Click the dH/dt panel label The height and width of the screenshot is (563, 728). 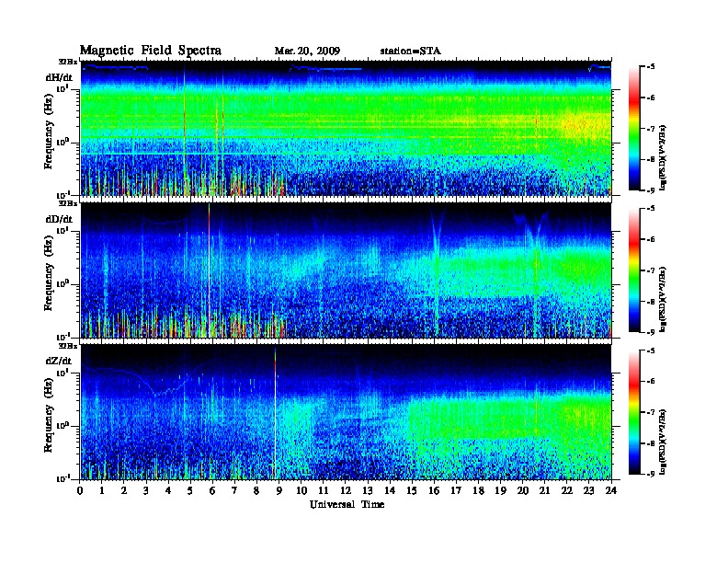59,77
